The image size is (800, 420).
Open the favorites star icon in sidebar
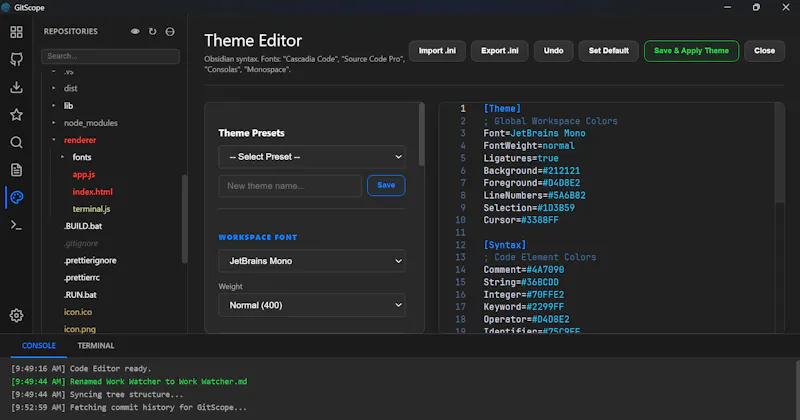coord(16,115)
